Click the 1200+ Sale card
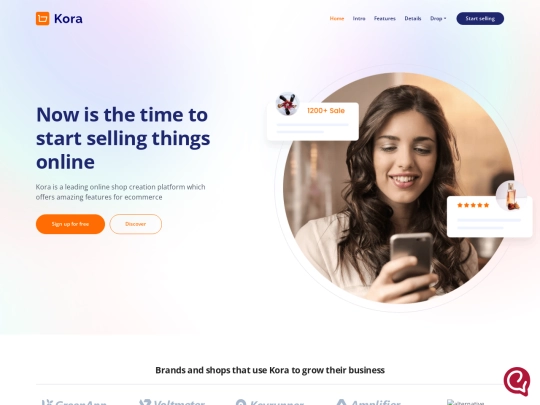 313,121
